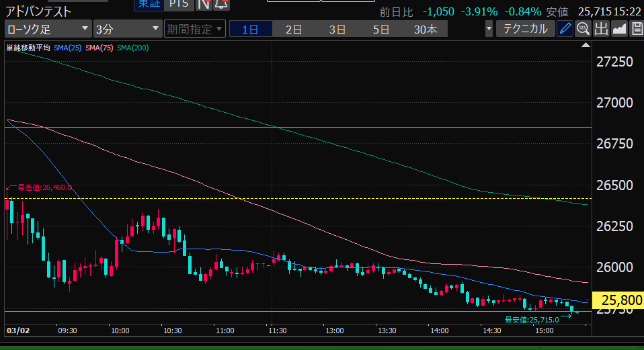
Task: Expand the arrow left of テクニカル
Action: [489, 30]
